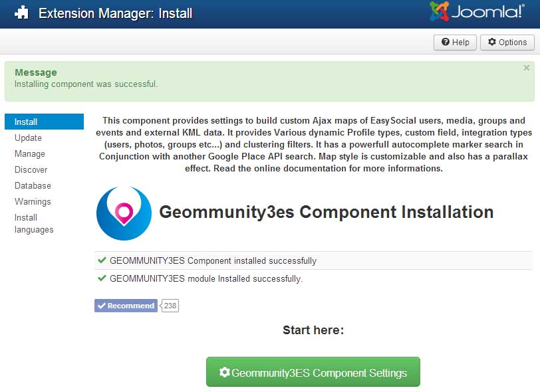The image size is (540, 392).
Task: Click the puzzle-piece Extension Manager icon
Action: (22, 13)
